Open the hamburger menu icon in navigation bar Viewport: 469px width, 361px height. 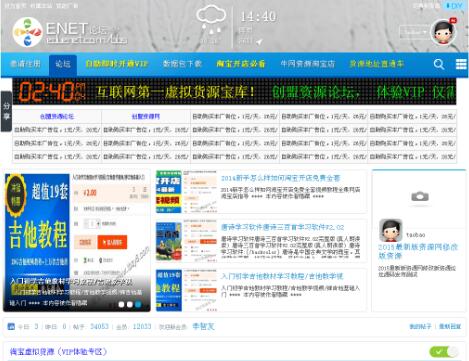(461, 64)
